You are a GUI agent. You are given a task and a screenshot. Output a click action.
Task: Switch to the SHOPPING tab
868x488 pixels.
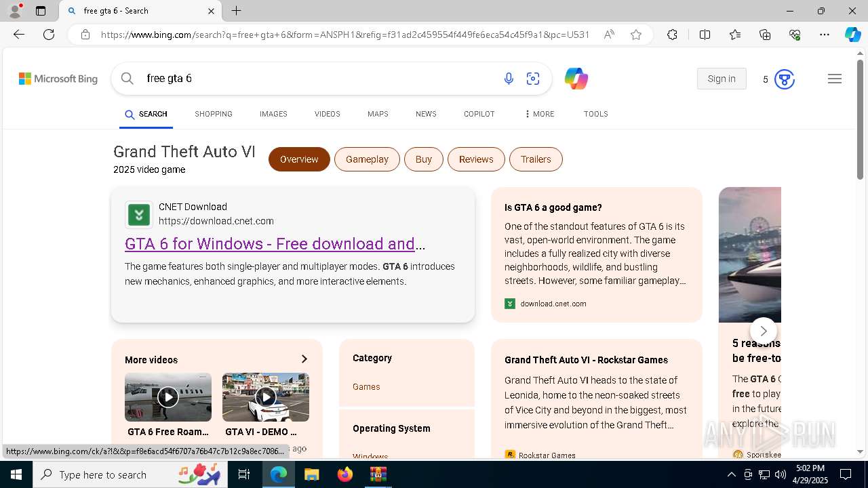point(214,114)
